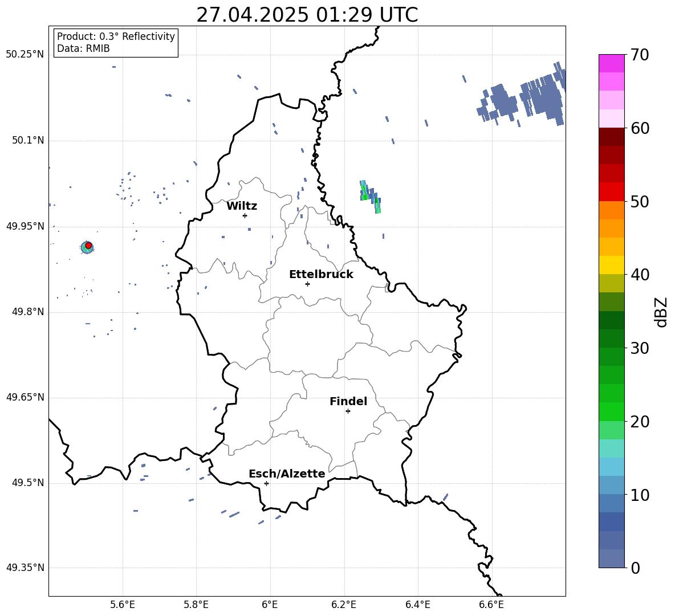Click the colorbar 40 tick label
Viewport: 675px width, 616px height.
(x=640, y=275)
